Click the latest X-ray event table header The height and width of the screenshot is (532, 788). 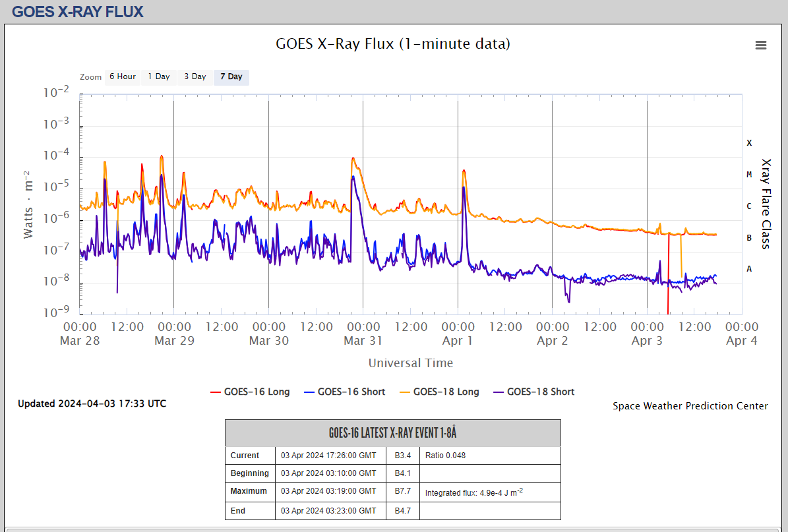(392, 433)
